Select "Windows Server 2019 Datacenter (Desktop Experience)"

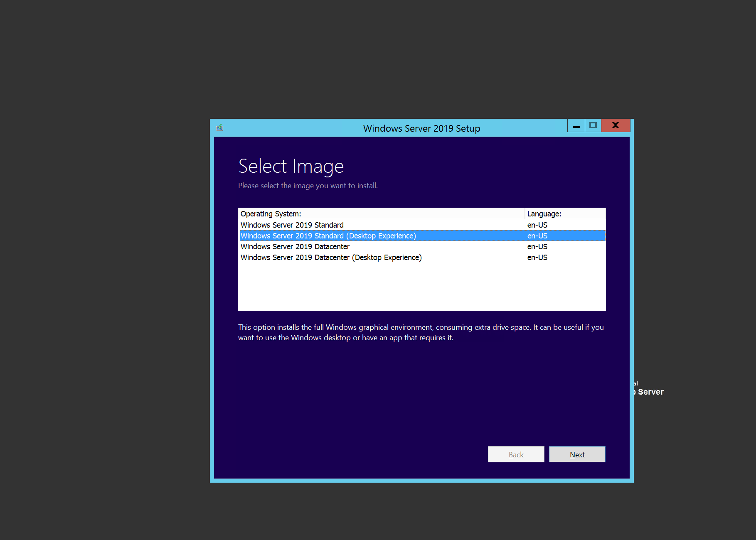331,257
